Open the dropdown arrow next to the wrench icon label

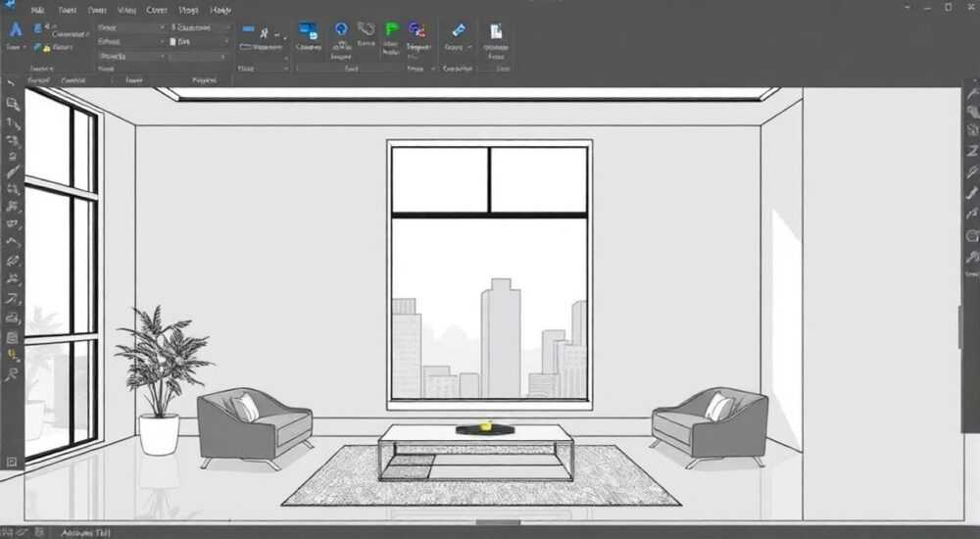469,47
